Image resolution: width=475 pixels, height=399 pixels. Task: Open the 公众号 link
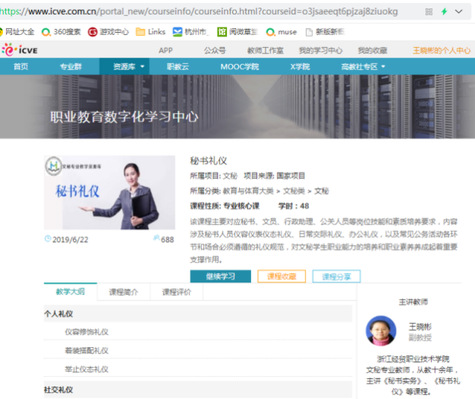[x=215, y=50]
